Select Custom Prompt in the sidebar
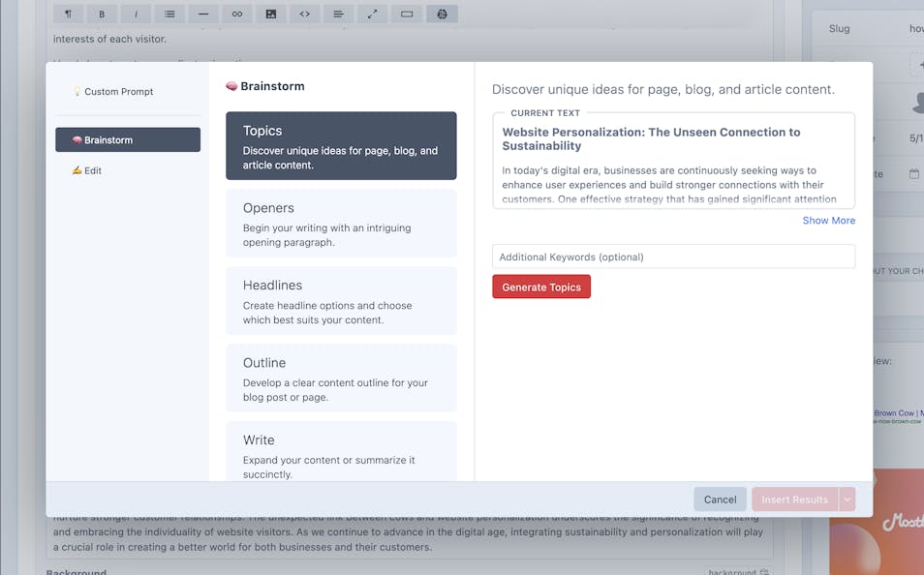The width and height of the screenshot is (924, 575). (118, 92)
